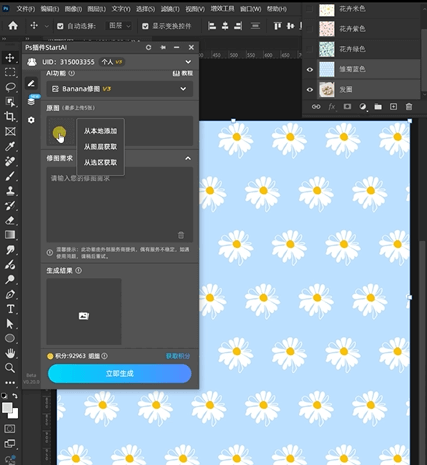Screen dimensions: 427x465
Task: Toggle the 自动选择 checkbox
Action: (60, 26)
